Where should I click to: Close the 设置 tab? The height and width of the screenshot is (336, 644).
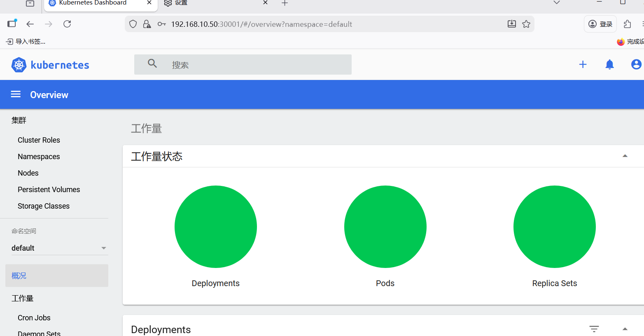click(x=265, y=2)
